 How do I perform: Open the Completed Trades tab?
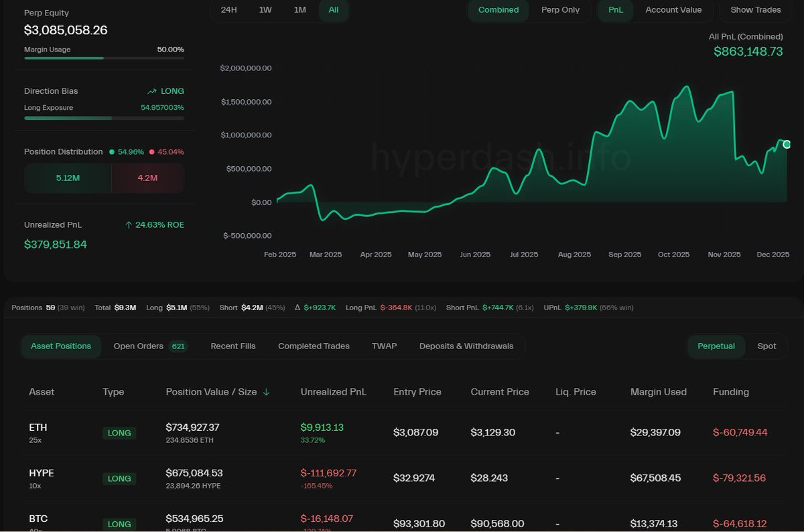314,346
